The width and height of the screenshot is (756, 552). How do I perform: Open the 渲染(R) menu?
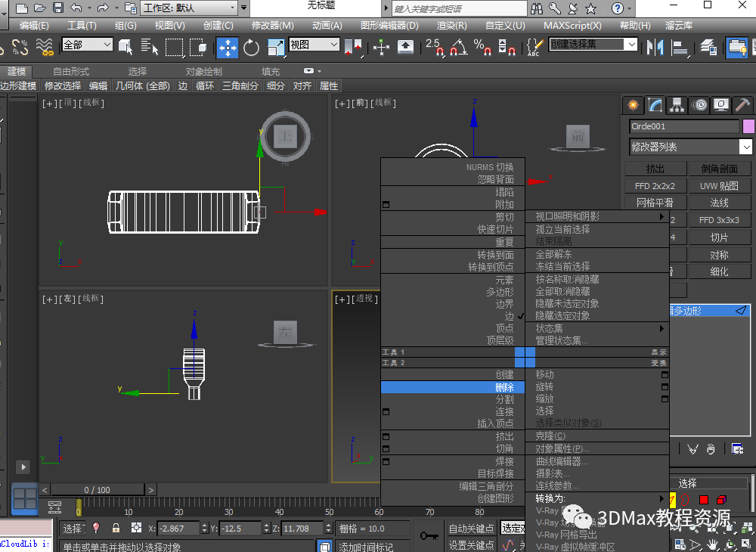pos(451,25)
